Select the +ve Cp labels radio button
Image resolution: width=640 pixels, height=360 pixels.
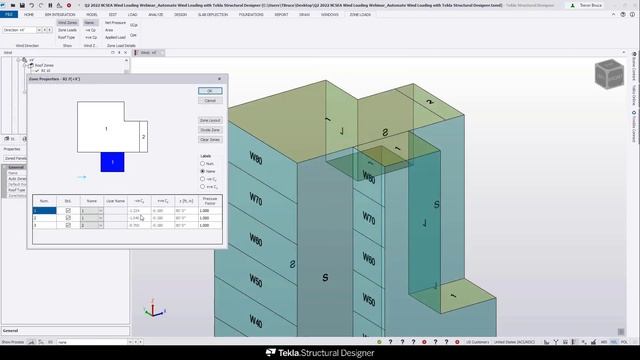202,187
